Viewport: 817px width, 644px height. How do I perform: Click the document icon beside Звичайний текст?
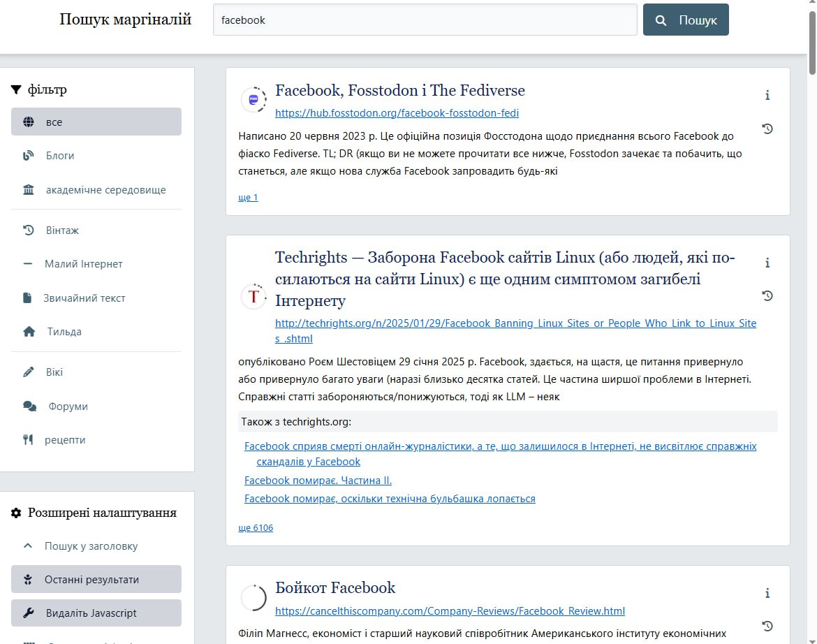(x=27, y=298)
